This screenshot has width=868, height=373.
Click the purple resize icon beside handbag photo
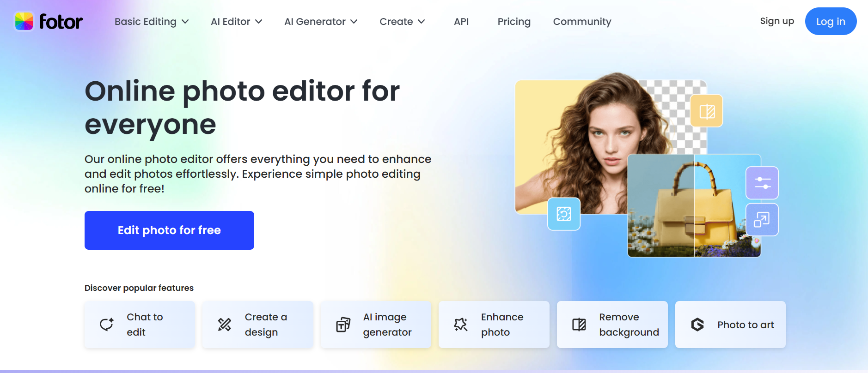[762, 220]
